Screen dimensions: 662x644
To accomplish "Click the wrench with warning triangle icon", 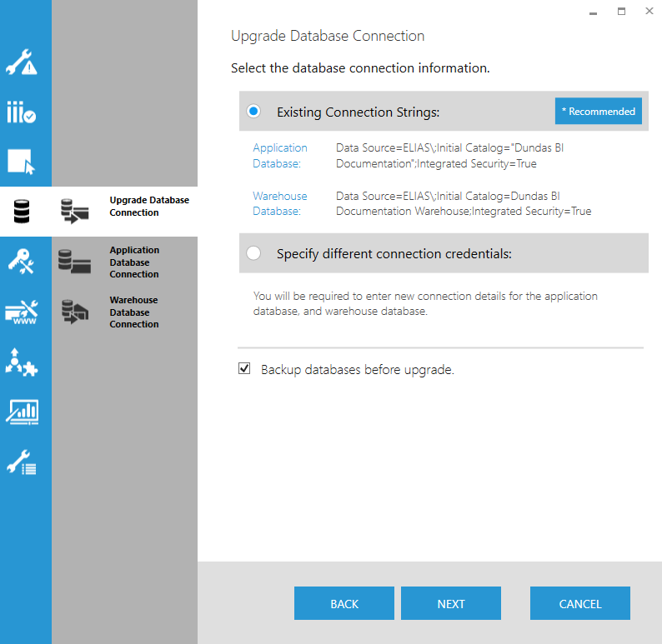I will [22, 64].
